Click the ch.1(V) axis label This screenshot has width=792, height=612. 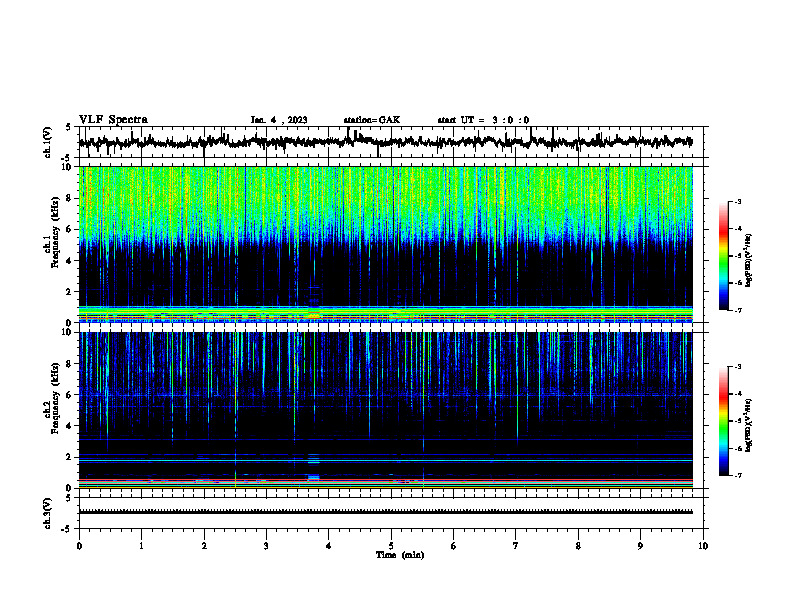[x=48, y=142]
